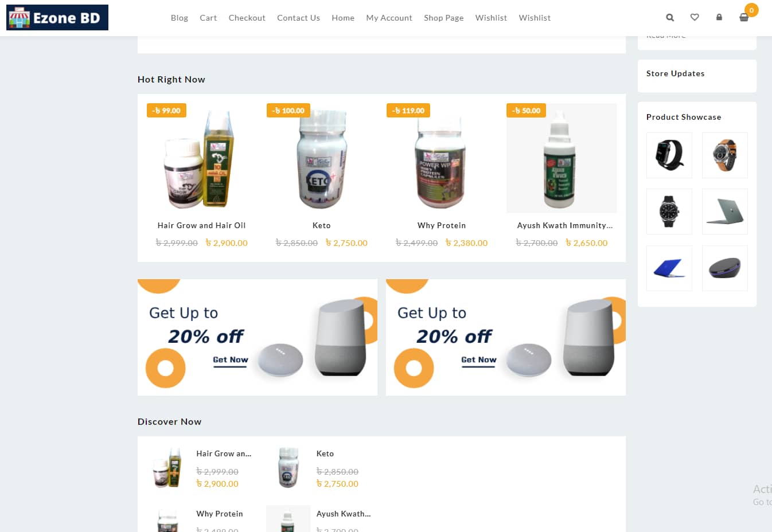Open the Blog menu item
The image size is (772, 532).
coord(180,18)
